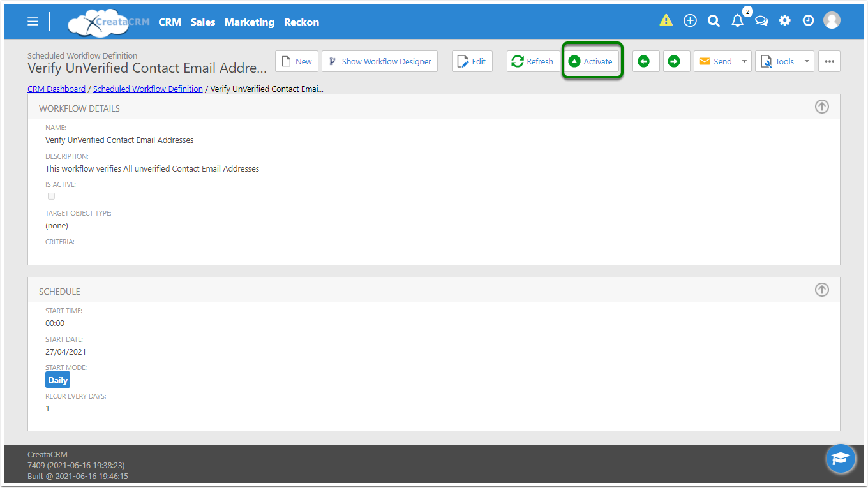Open the user profile avatar
Viewport: 868px width, 488px height.
pyautogui.click(x=832, y=20)
